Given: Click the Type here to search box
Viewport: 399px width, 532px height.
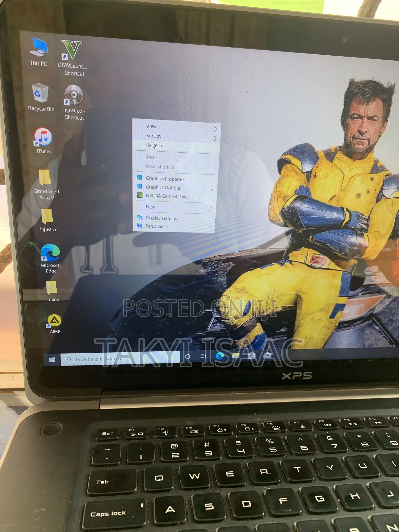Looking at the screenshot, I should 120,358.
